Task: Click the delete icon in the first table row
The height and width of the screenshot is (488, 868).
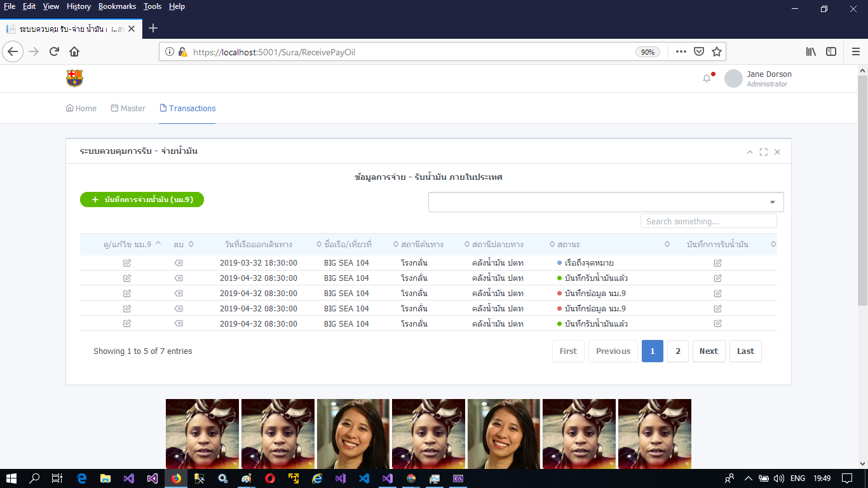Action: point(179,263)
